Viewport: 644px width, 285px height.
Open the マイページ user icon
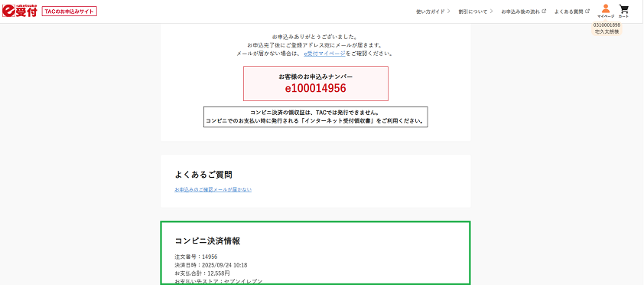point(606,11)
